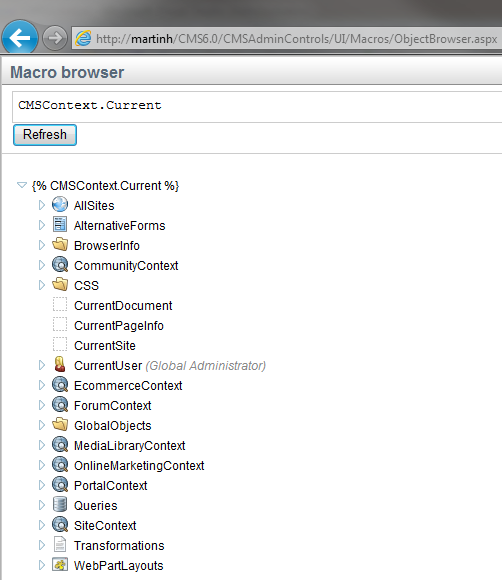Click the BrowserInfo folder icon
Image resolution: width=502 pixels, height=580 pixels.
60,245
